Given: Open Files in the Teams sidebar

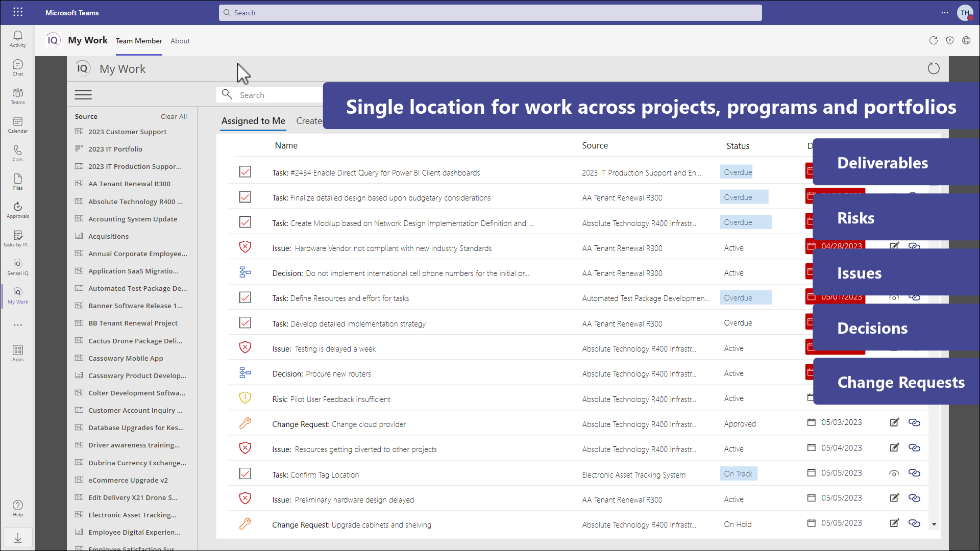Looking at the screenshot, I should 18,182.
